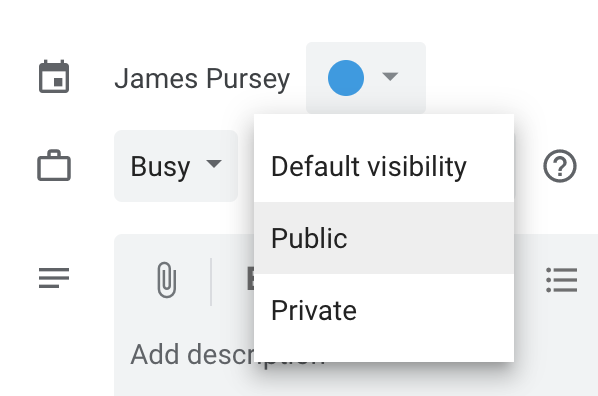Click the calendar icon beside James Pursey
This screenshot has height=396, width=598.
pyautogui.click(x=54, y=77)
